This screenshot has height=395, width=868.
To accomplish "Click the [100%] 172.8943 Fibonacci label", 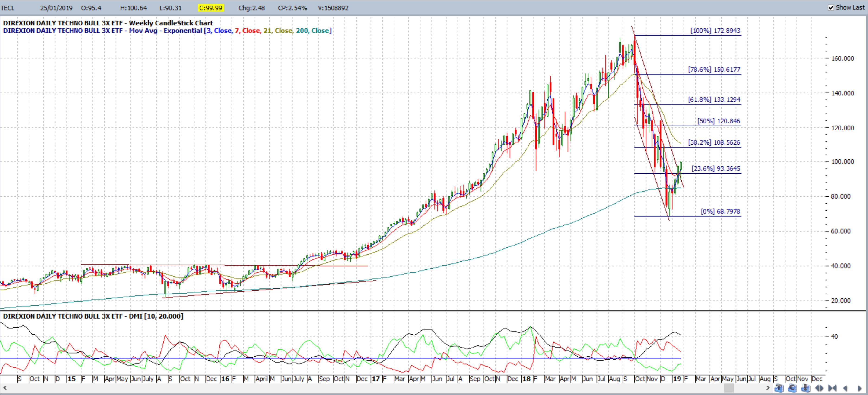I will click(715, 31).
